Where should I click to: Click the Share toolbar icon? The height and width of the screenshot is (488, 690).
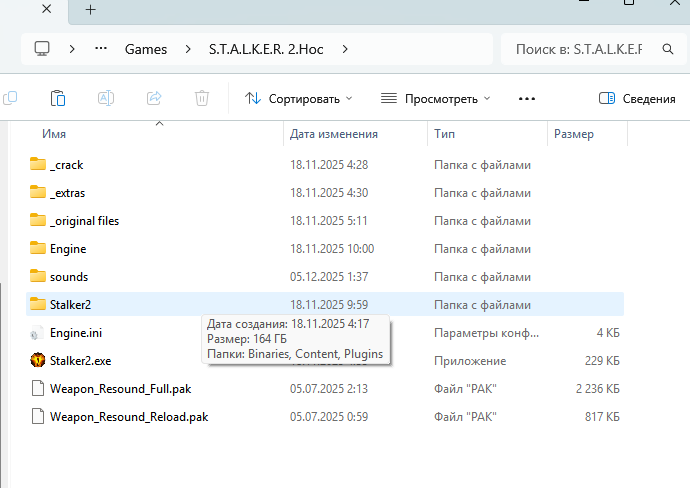tap(154, 98)
